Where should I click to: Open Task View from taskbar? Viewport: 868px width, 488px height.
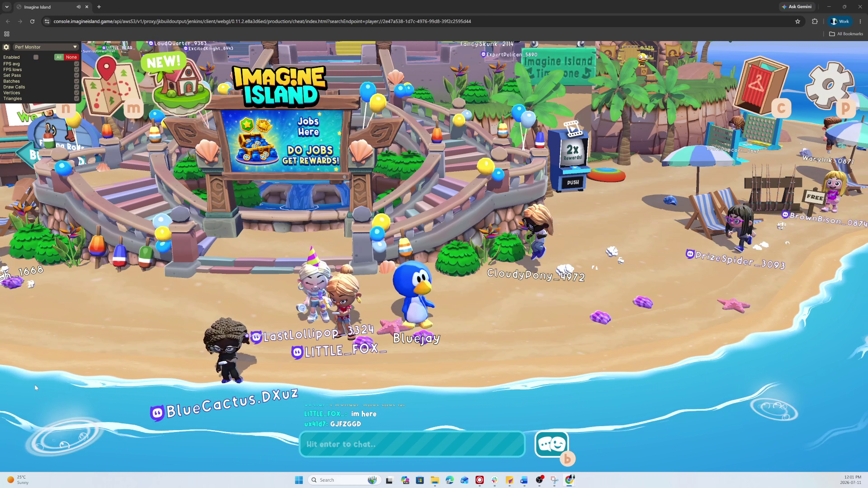[x=389, y=480]
